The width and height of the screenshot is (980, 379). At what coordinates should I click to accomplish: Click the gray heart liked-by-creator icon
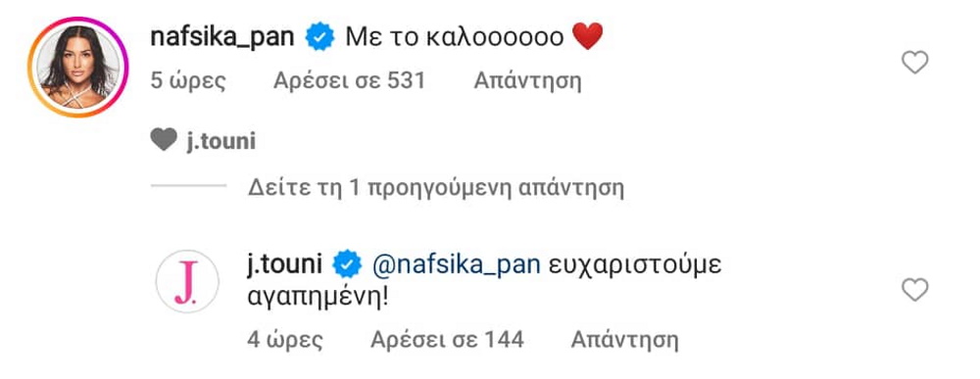(x=164, y=140)
